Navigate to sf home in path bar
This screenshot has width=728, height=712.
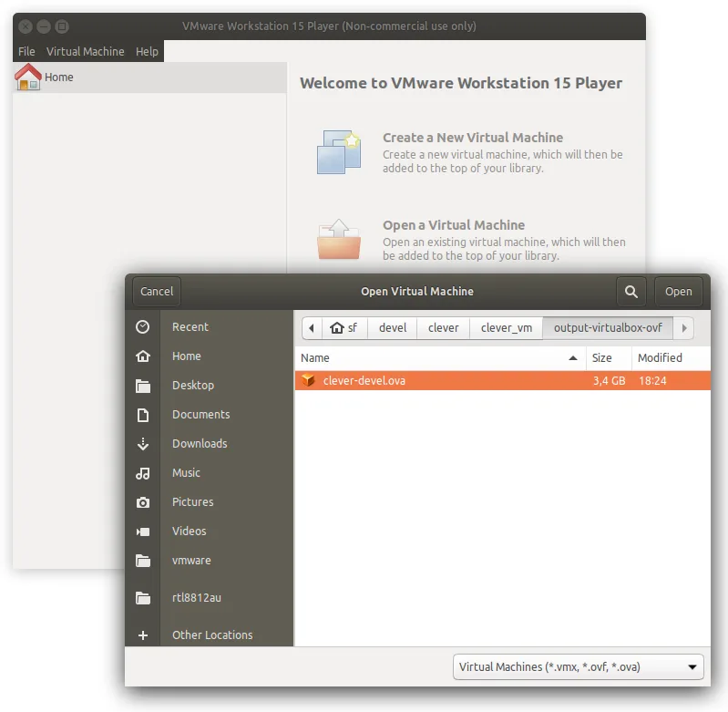point(344,328)
